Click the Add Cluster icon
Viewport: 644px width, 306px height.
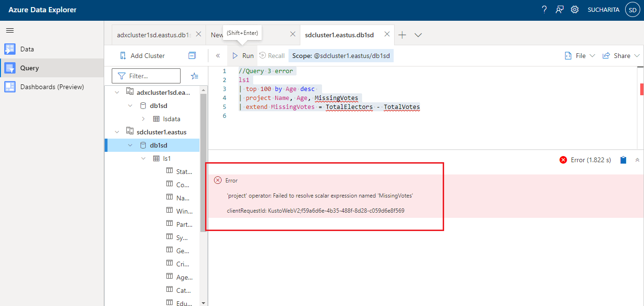[123, 55]
